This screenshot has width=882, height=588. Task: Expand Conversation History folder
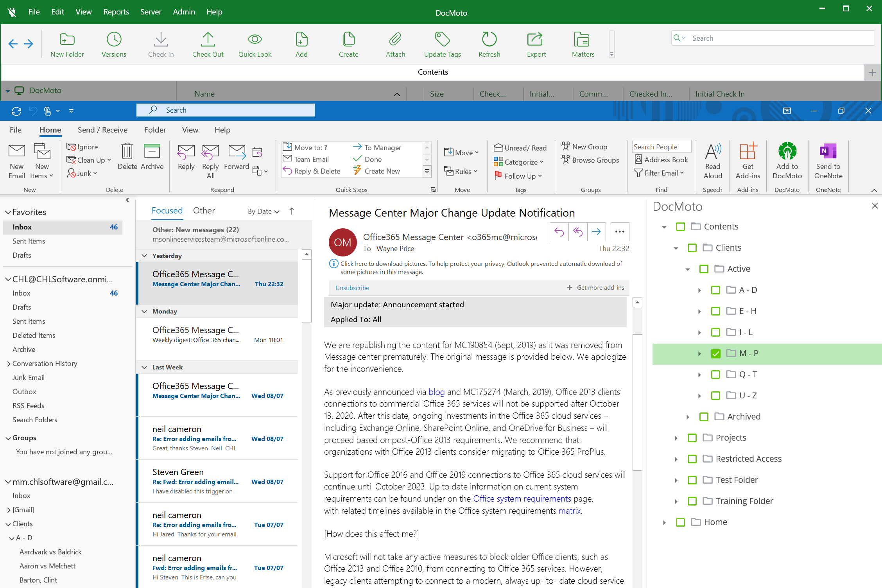[x=8, y=364]
